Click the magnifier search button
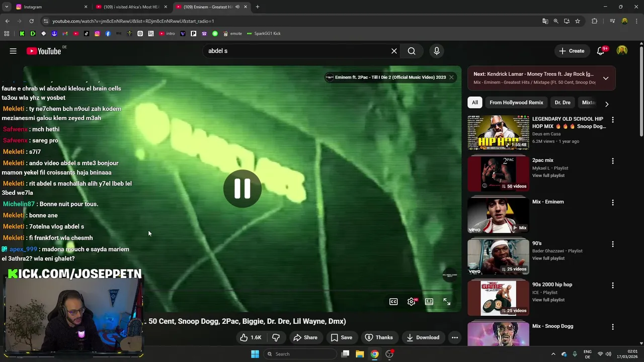644x362 pixels. [x=412, y=51]
